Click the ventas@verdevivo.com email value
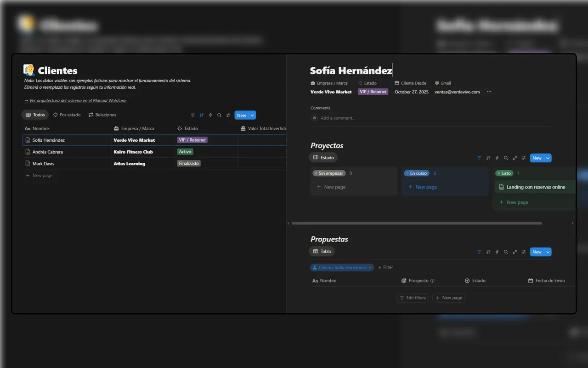 pyautogui.click(x=457, y=92)
